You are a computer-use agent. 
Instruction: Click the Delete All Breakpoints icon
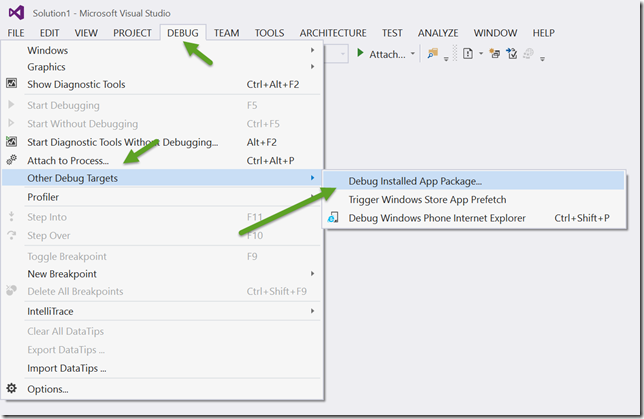12,290
